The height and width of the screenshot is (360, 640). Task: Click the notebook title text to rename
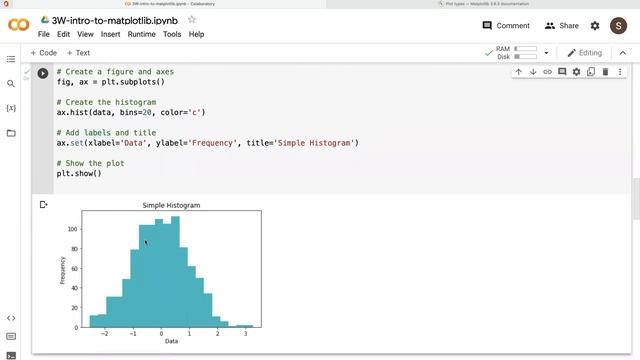[115, 20]
